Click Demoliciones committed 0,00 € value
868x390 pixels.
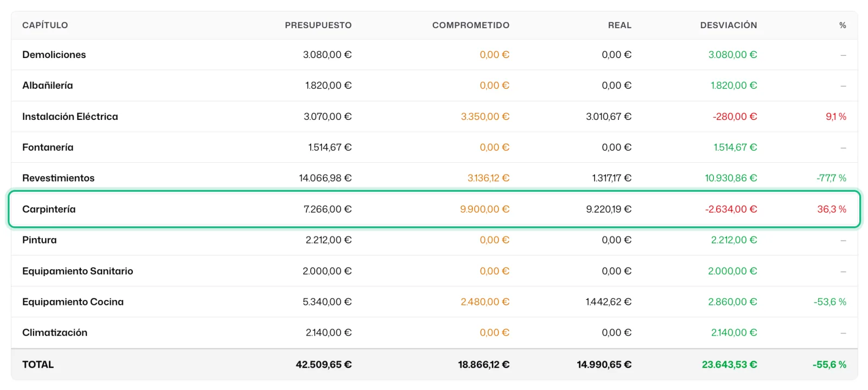(494, 55)
